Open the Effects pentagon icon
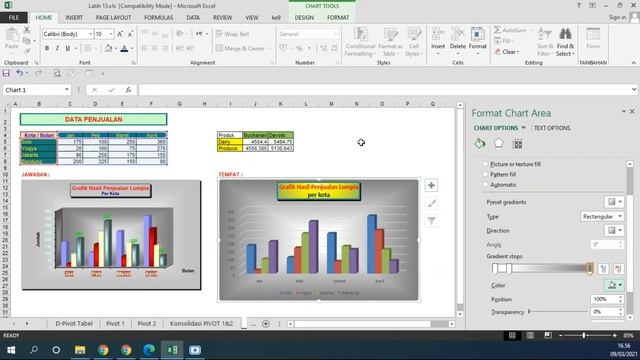The image size is (640, 360). (499, 144)
